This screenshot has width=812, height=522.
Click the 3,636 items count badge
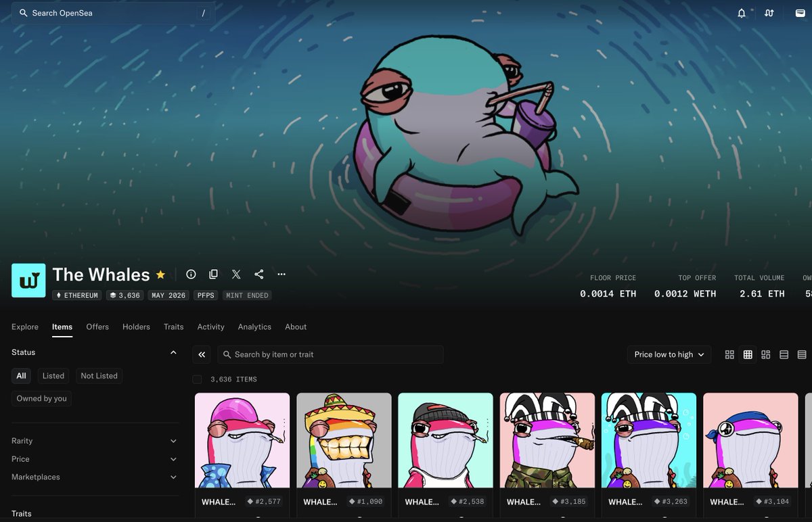(x=125, y=295)
